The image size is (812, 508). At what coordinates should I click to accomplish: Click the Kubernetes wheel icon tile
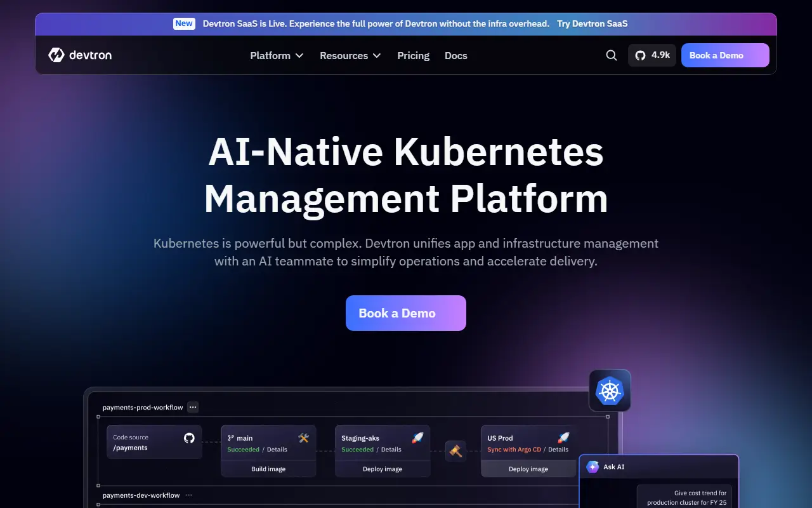610,391
